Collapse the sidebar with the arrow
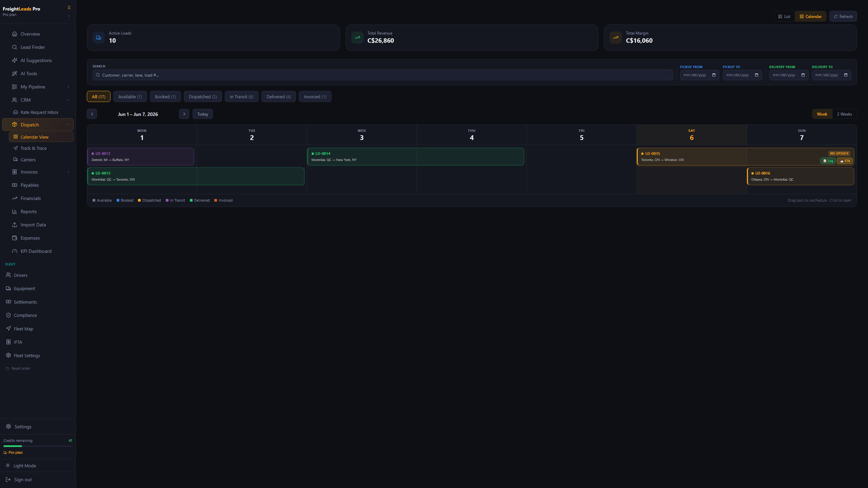This screenshot has width=868, height=488. pyautogui.click(x=69, y=16)
